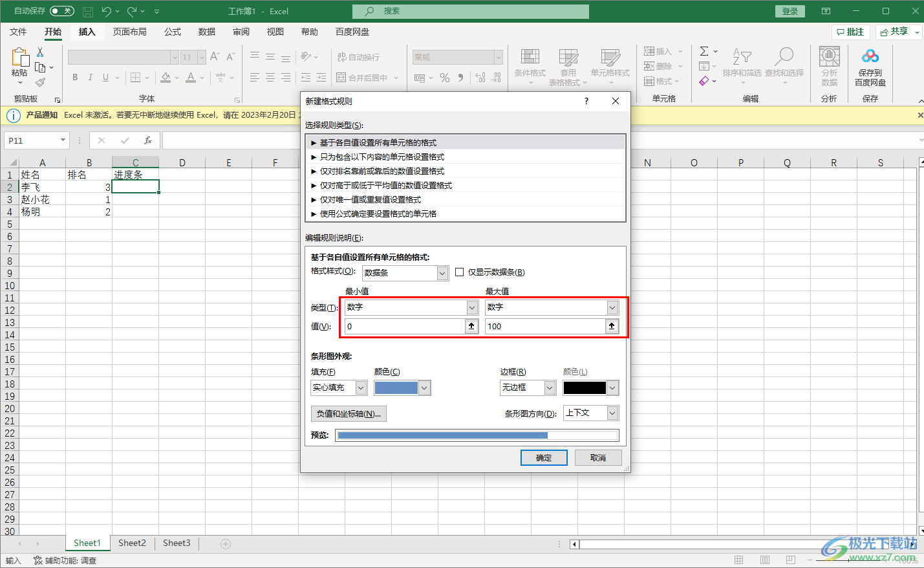Click the minimum value input field
The width and height of the screenshot is (924, 568).
pos(405,326)
